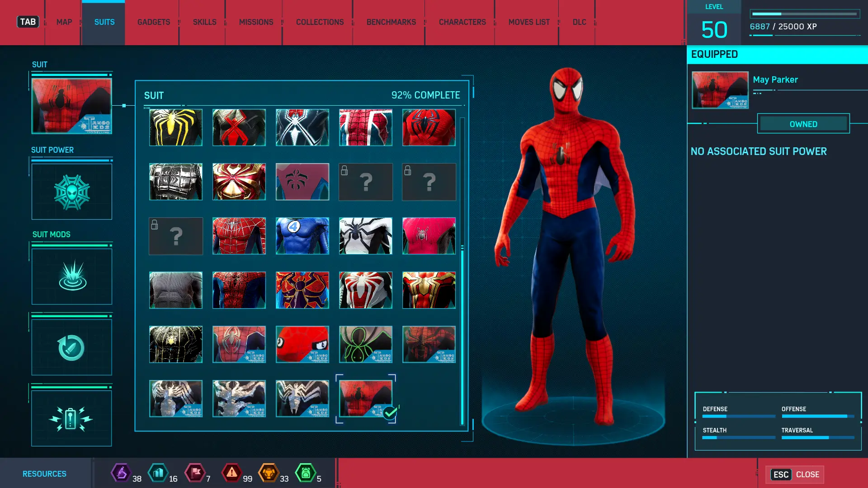Select the circular refresh suit mod slot
The image size is (868, 488).
(x=72, y=347)
